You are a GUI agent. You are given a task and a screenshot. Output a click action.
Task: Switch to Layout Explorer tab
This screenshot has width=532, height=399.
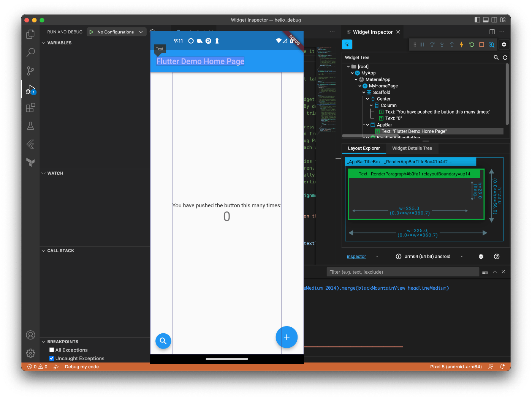(x=364, y=148)
